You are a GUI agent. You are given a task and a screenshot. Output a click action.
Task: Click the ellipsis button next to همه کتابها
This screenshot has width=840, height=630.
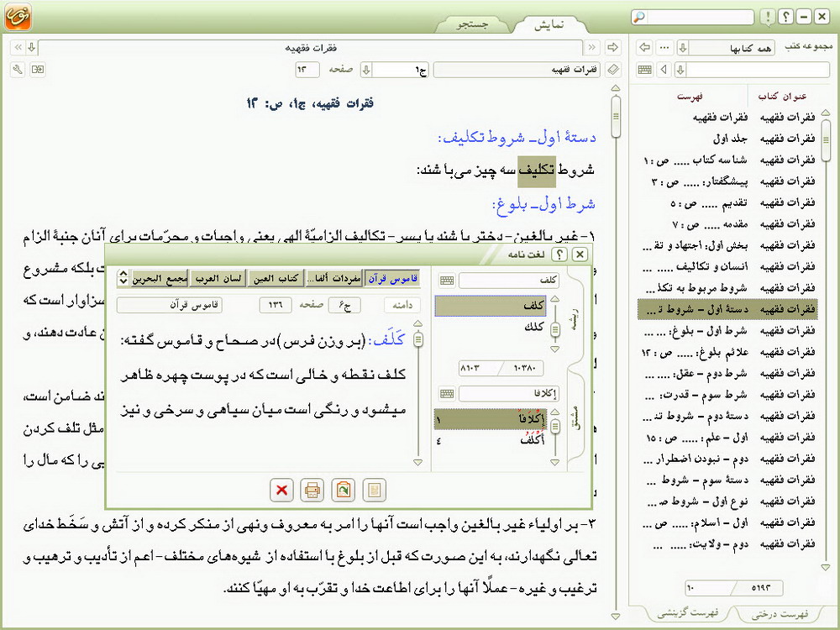click(664, 48)
